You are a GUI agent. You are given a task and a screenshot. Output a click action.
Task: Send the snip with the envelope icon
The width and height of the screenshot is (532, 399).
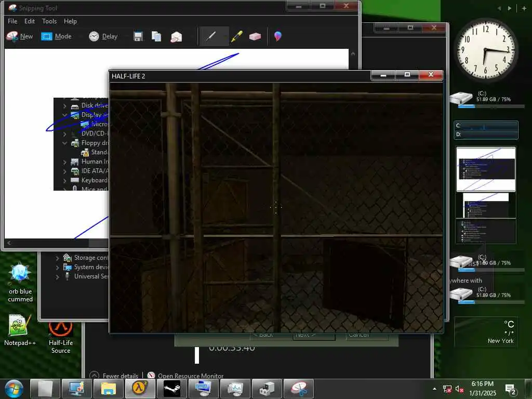(176, 36)
